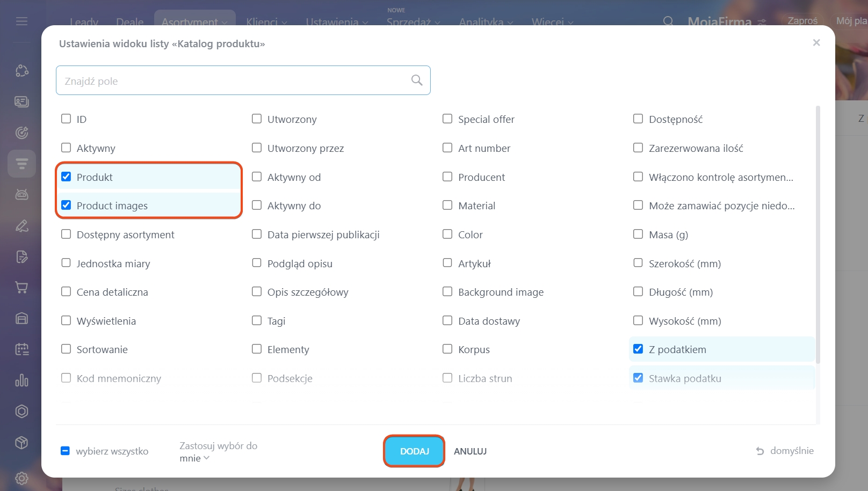Open the Analityka menu
868x491 pixels.
click(486, 22)
